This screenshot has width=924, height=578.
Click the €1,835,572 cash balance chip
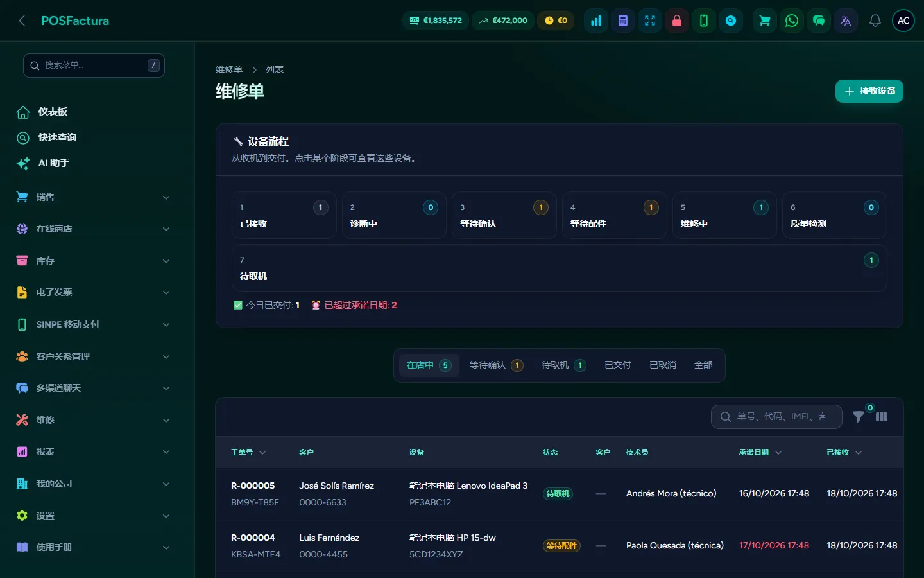[x=436, y=21]
